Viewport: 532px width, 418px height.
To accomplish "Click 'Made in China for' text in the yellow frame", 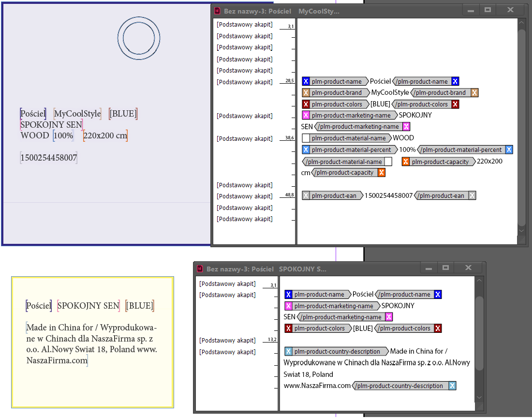I will [x=59, y=328].
